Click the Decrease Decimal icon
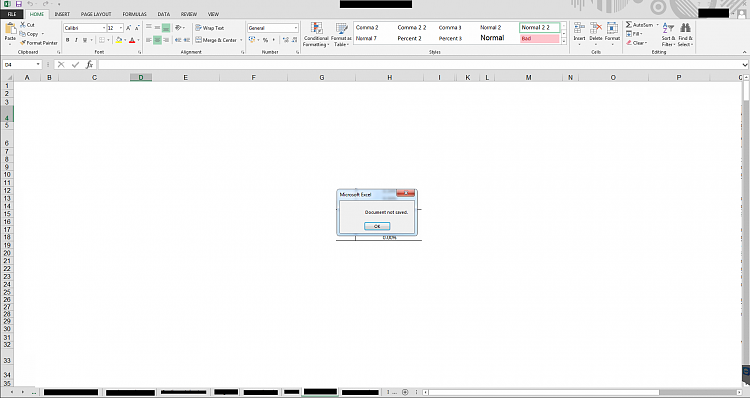The width and height of the screenshot is (750, 398). coord(294,40)
